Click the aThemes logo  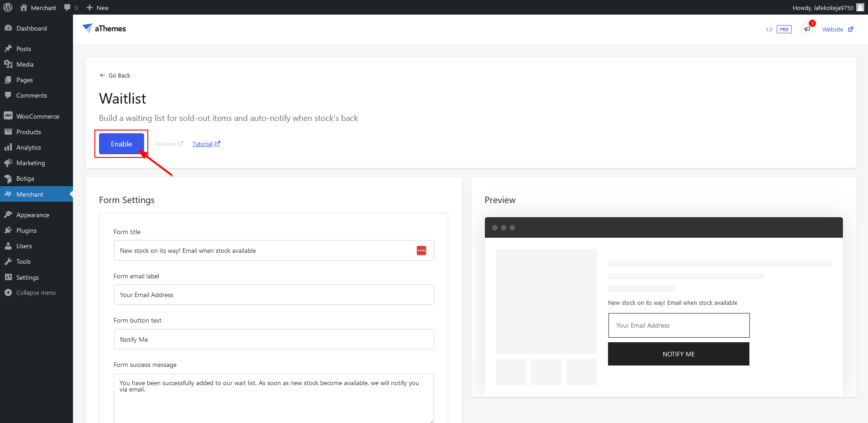coord(104,28)
